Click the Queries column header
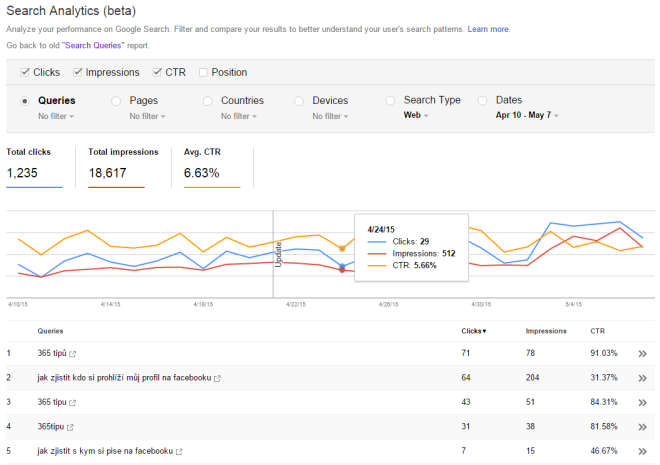 pos(50,331)
